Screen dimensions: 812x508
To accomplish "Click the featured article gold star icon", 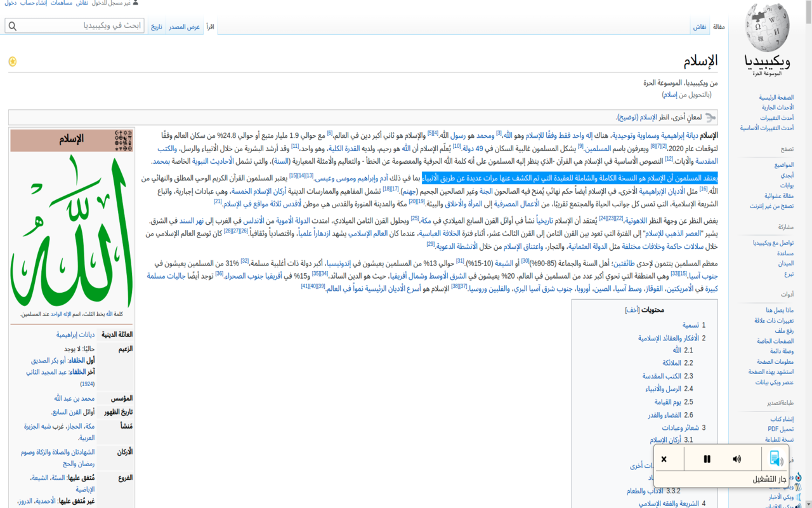I will pyautogui.click(x=12, y=62).
